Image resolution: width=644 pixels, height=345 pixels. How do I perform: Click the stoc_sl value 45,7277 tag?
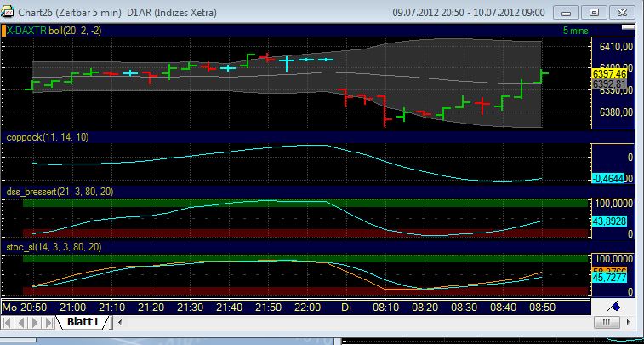[x=609, y=278]
